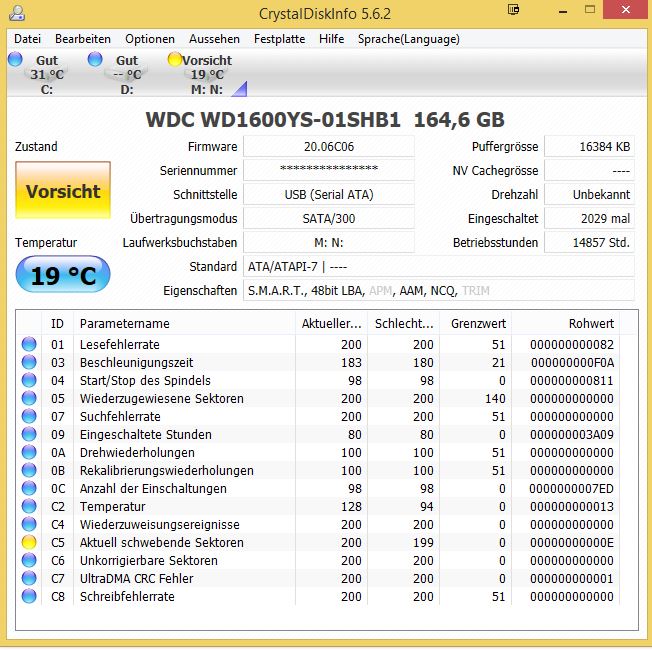652x650 pixels.
Task: Select the Aktuell schwebende Sektoren parameter name
Action: [162, 542]
